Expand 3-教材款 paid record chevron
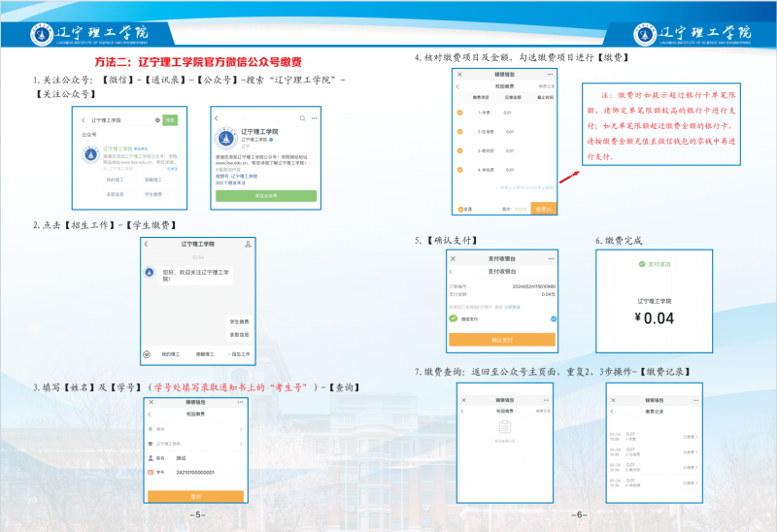The image size is (777, 532). pyautogui.click(x=696, y=467)
